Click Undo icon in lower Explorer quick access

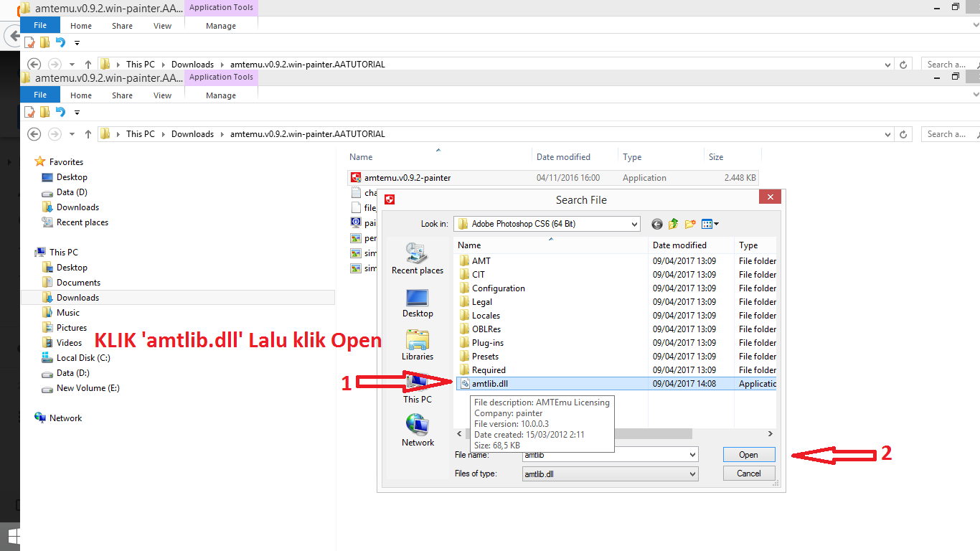point(60,112)
